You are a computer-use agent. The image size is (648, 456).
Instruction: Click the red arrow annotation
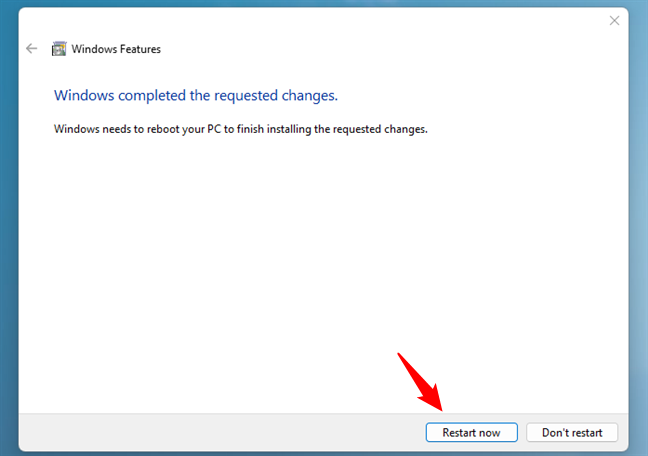pos(420,381)
